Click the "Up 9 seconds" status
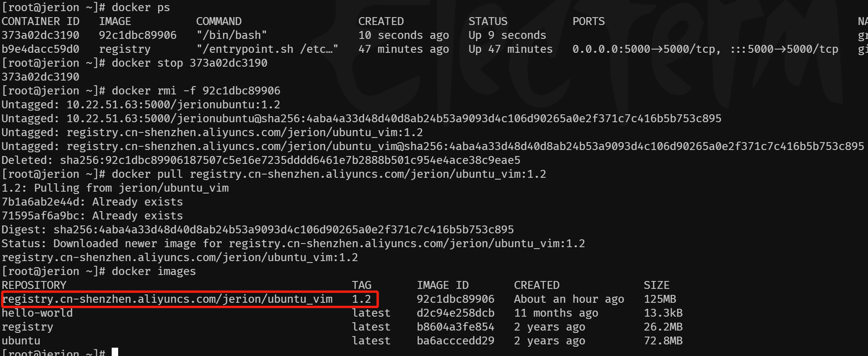 pos(507,35)
